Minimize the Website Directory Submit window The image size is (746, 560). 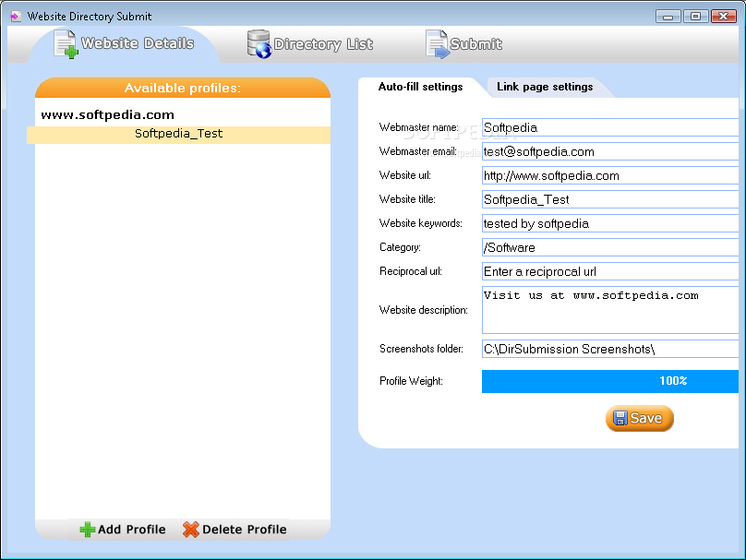coord(668,17)
